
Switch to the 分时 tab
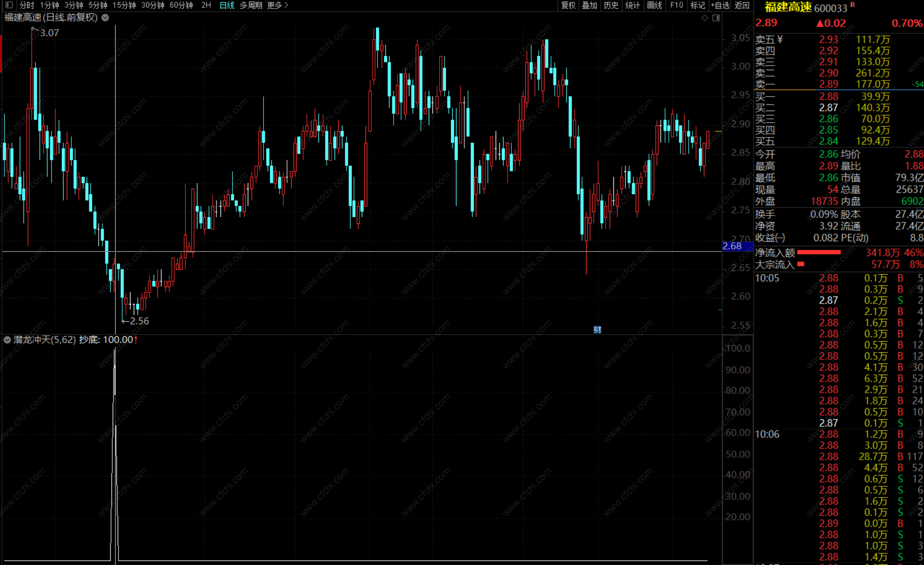click(26, 5)
